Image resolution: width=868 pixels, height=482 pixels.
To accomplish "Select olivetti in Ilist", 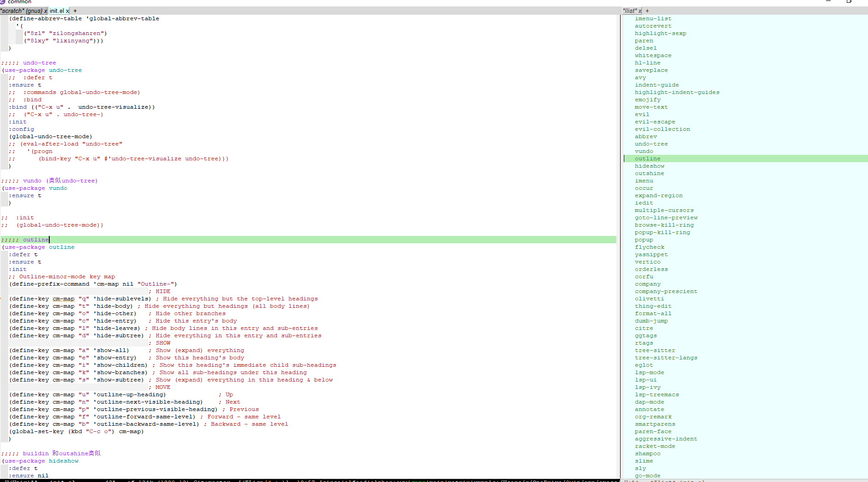I will (x=649, y=299).
